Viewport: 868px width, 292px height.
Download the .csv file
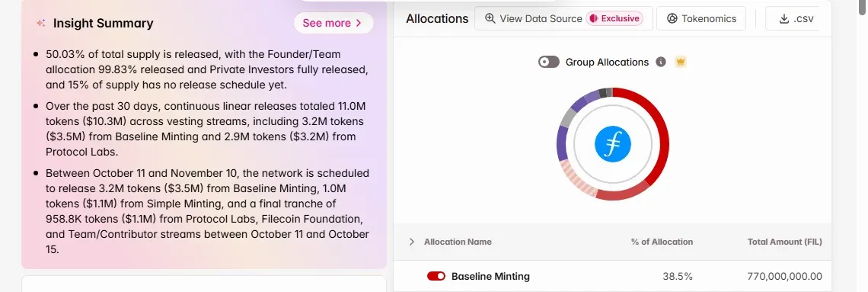792,18
